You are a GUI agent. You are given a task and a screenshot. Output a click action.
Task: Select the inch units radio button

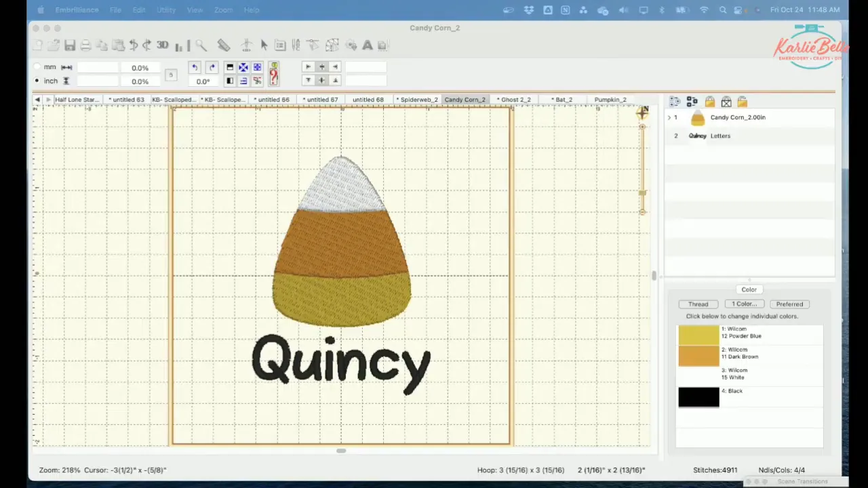click(37, 81)
